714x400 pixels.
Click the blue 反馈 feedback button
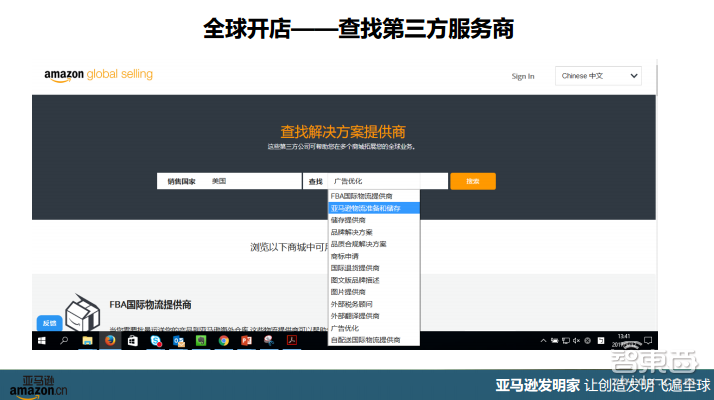pos(49,323)
